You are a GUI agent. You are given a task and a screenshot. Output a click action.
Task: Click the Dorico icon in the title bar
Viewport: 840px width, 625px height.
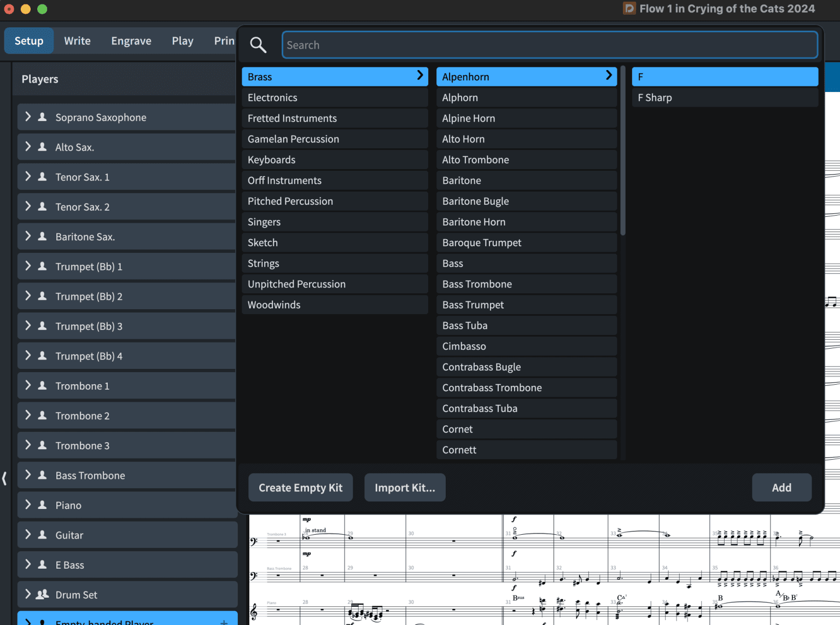629,9
